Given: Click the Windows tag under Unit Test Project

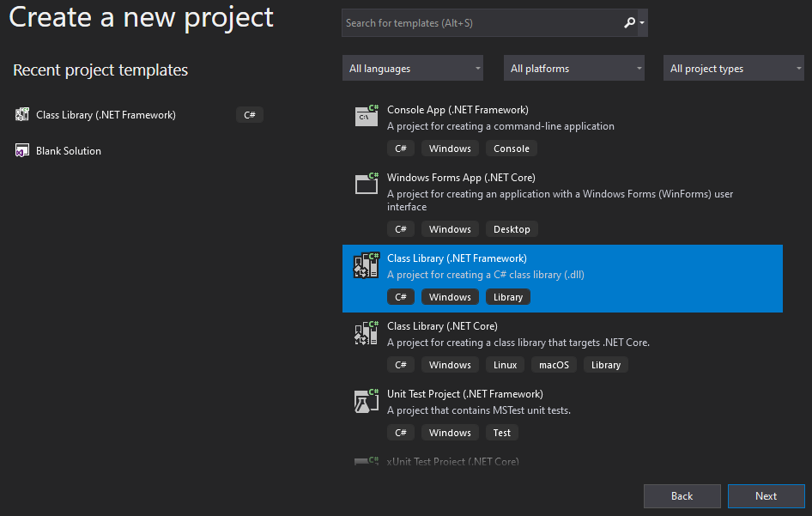Looking at the screenshot, I should [450, 433].
